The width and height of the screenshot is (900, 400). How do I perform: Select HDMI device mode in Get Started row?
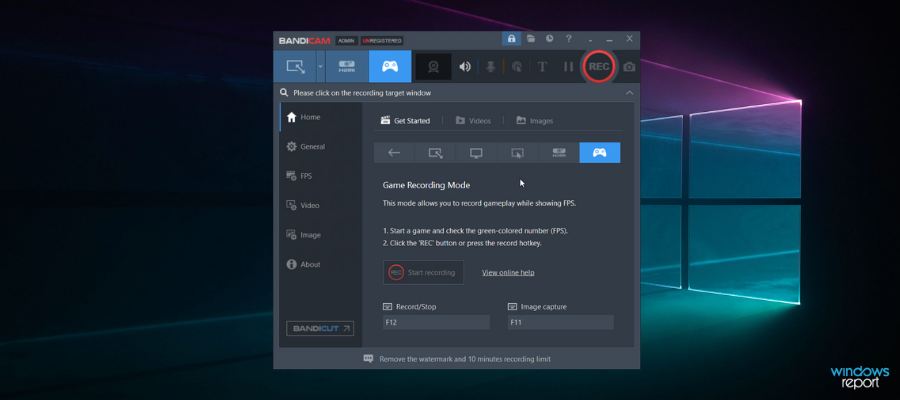coord(559,153)
